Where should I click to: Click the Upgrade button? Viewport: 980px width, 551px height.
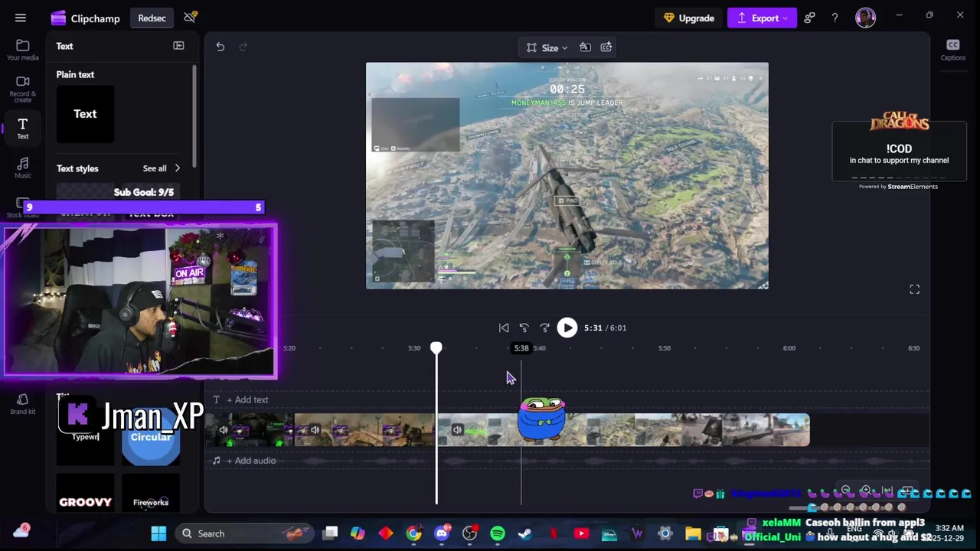click(x=689, y=18)
